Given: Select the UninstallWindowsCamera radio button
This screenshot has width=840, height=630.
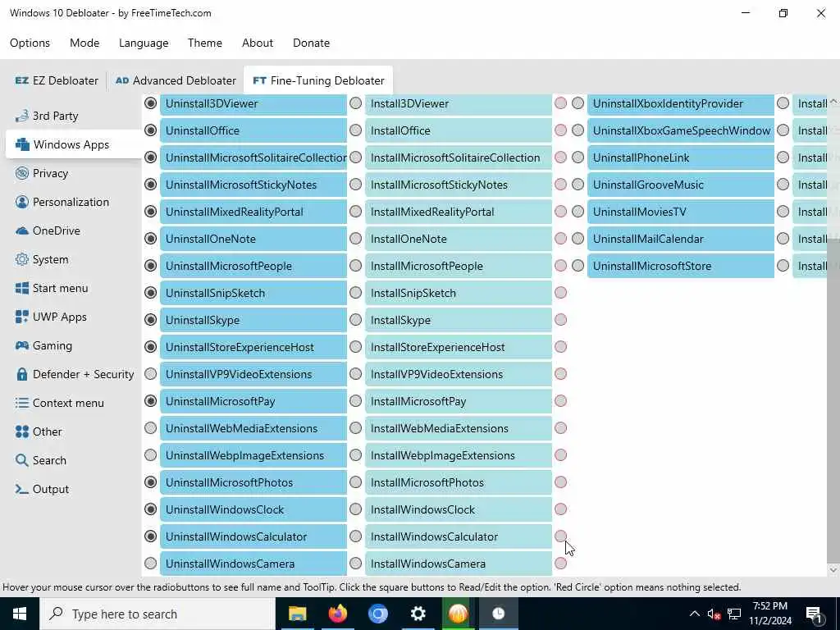Looking at the screenshot, I should pyautogui.click(x=151, y=564).
